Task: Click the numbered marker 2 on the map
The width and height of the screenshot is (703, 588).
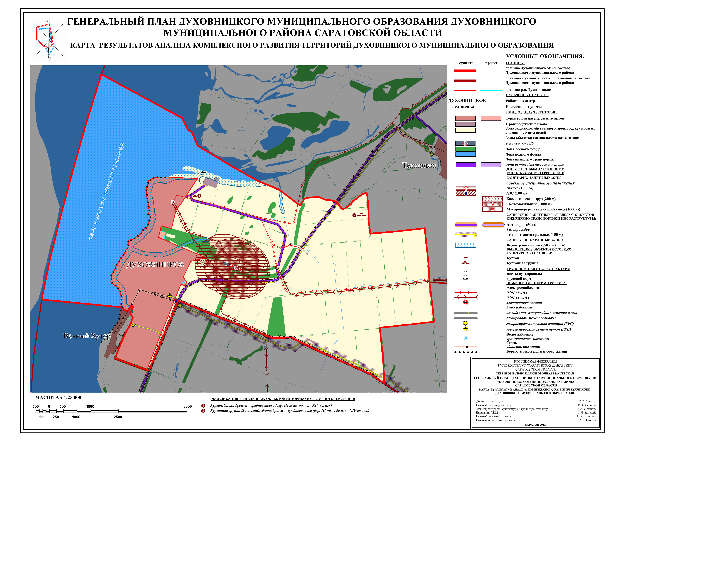Action: pos(354,215)
